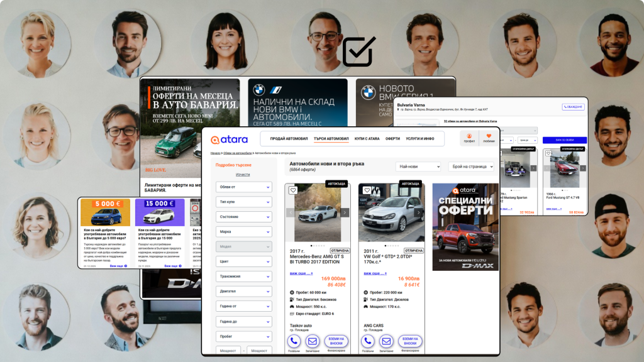Image resolution: width=644 pixels, height=362 pixels.
Task: Favorite the Mercedes-Benz AMG GT S listing
Action: [x=293, y=190]
